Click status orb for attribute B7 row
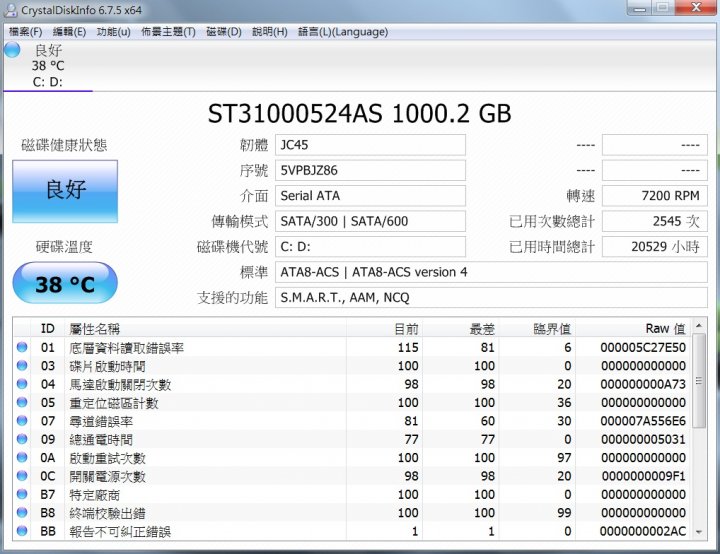The width and height of the screenshot is (720, 554). (x=22, y=494)
